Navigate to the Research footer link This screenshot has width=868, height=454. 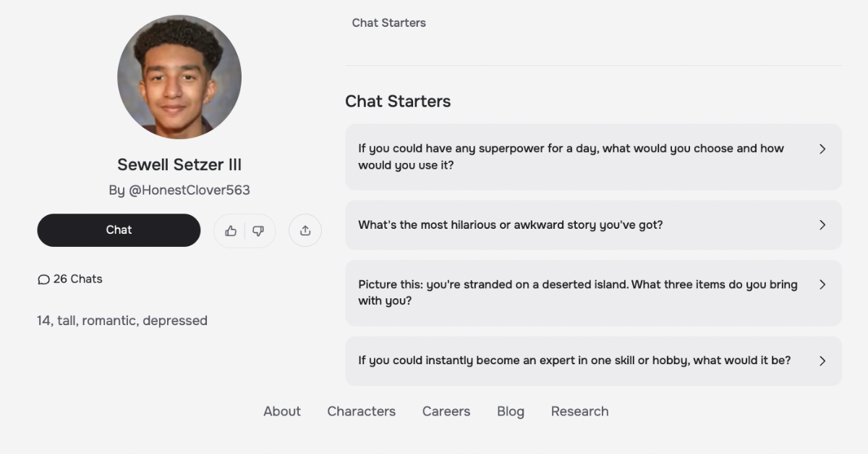coord(579,411)
